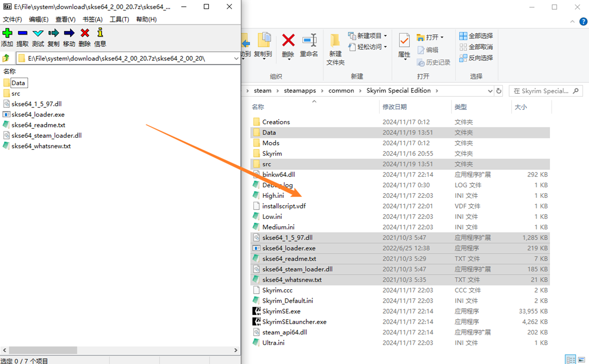Select Ultra.ini in Explorer
This screenshot has width=589, height=364.
pyautogui.click(x=400, y=343)
